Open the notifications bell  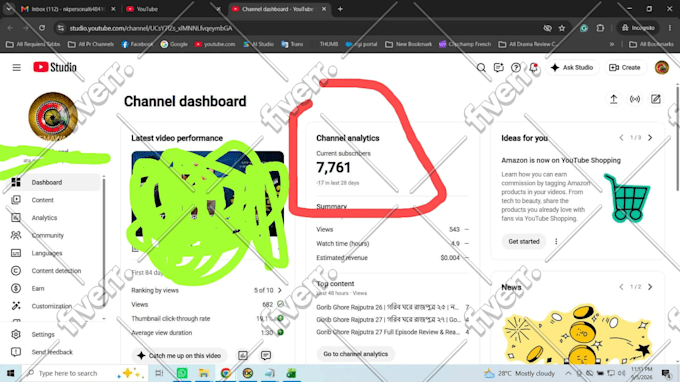click(x=533, y=68)
